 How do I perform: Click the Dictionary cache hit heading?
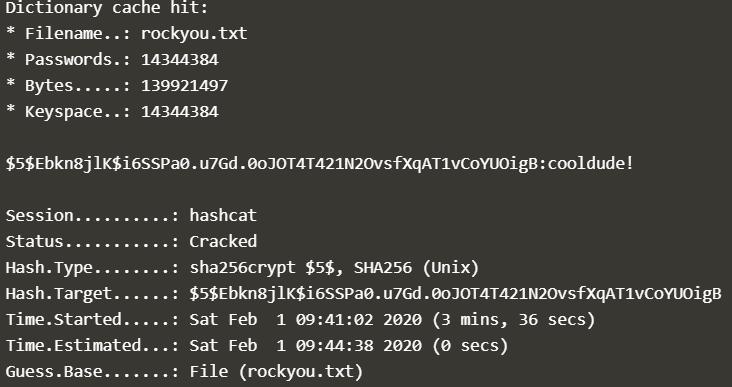106,8
